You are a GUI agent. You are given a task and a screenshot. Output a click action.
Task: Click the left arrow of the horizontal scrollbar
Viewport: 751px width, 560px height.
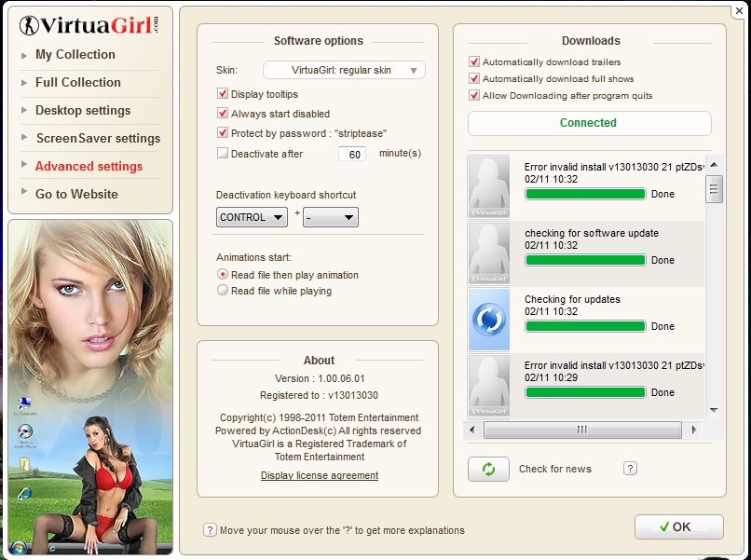tap(472, 430)
